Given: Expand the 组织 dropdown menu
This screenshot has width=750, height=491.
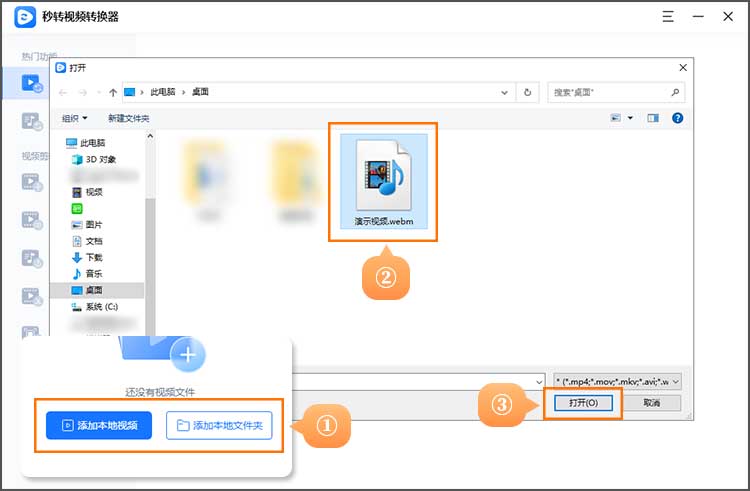Looking at the screenshot, I should (74, 118).
